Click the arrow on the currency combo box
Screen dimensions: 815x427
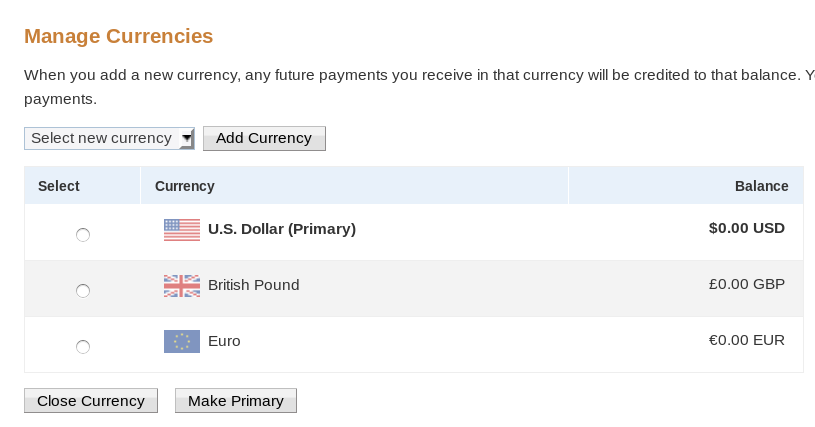[187, 139]
